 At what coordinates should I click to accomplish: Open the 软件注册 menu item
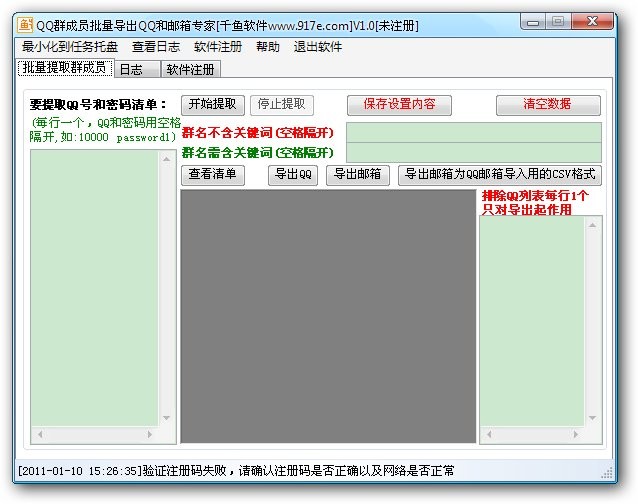(218, 47)
